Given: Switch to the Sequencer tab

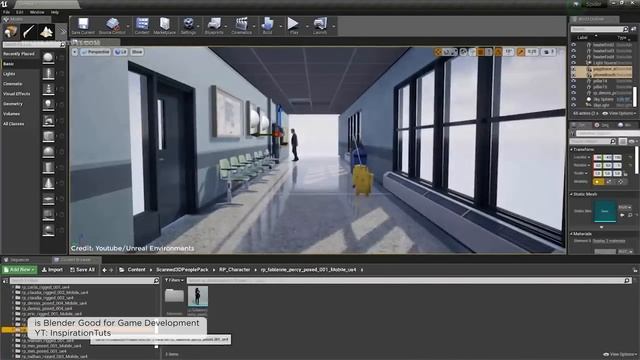Looking at the screenshot, I should 20,260.
